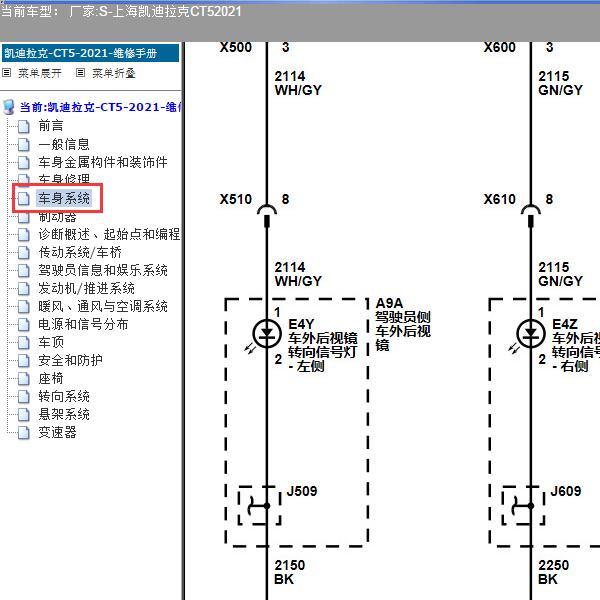Select the highlighted 车身系统 item
Screen dimensions: 600x600
click(64, 198)
